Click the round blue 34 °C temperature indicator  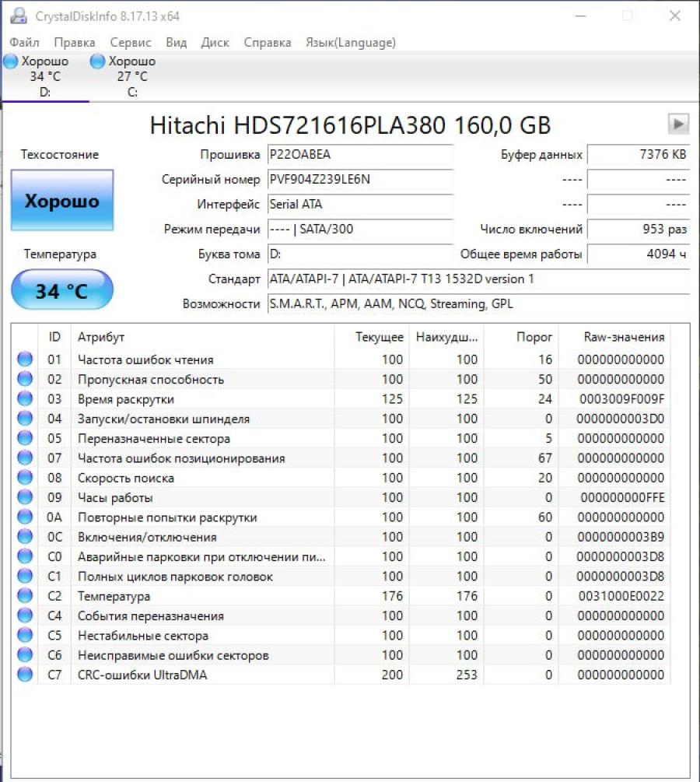click(x=61, y=291)
